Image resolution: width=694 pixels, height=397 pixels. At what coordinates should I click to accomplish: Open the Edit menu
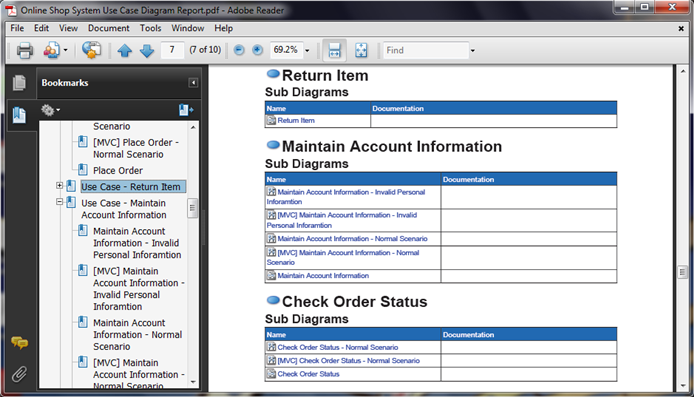pos(41,28)
